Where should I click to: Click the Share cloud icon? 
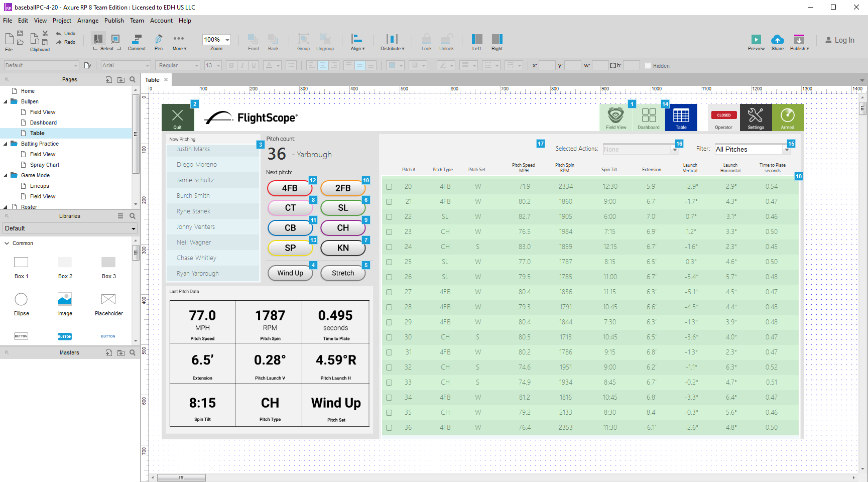pyautogui.click(x=777, y=40)
